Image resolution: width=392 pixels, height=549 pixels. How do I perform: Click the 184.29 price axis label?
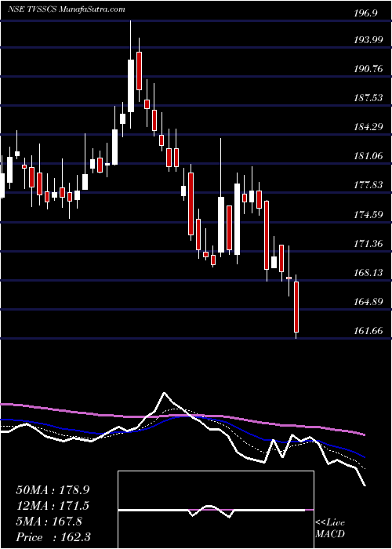[367, 127]
